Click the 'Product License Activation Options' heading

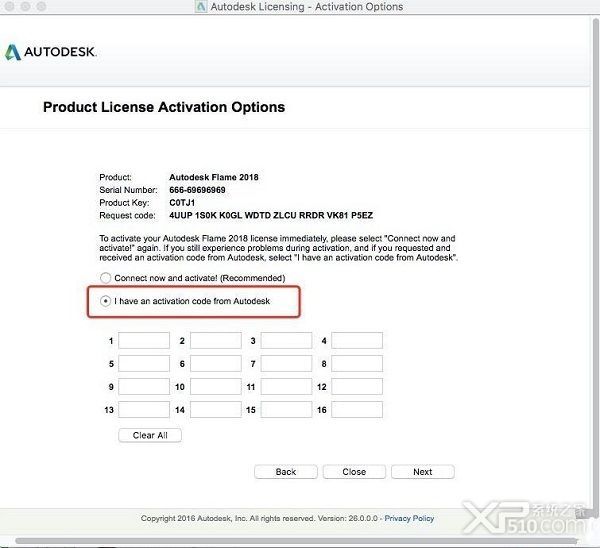coord(164,107)
